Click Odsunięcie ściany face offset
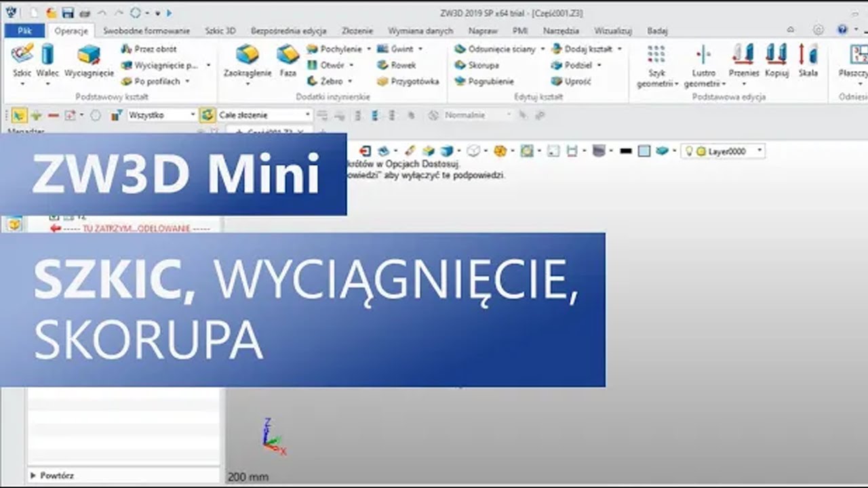Image resolution: width=868 pixels, height=488 pixels. click(x=495, y=49)
